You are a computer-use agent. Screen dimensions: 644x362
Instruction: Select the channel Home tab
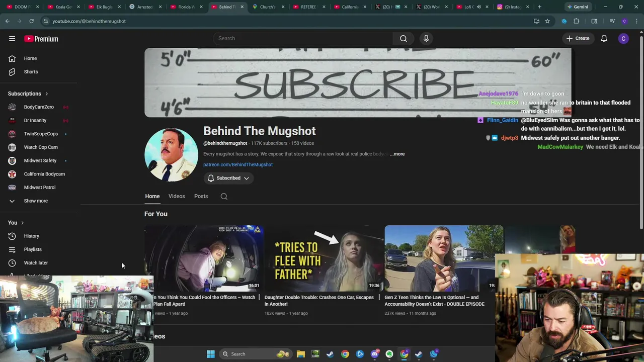(152, 196)
